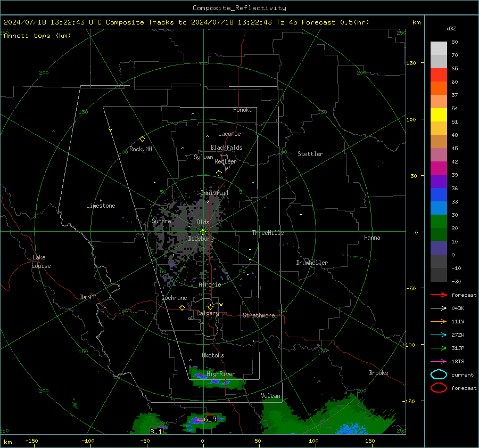Viewport: 479px width, 448px height.
Task: Pick the magenta 39-42 dBZ swatch
Action: click(439, 168)
